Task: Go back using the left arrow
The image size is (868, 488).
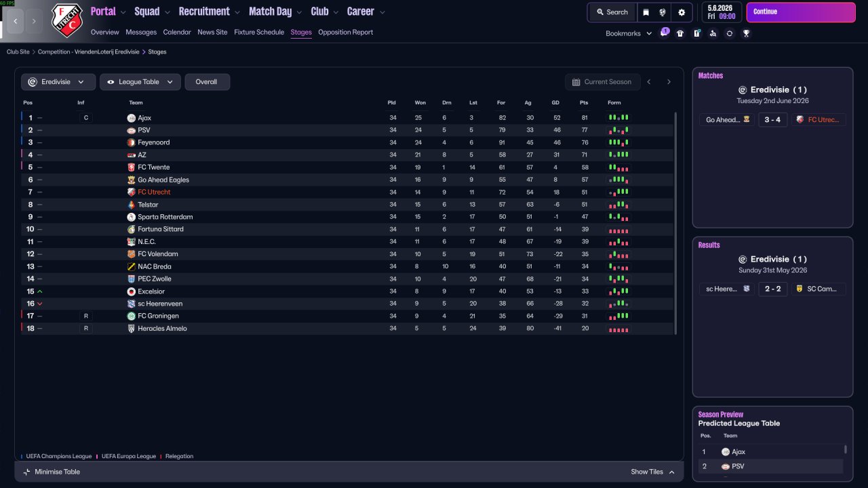Action: point(16,21)
